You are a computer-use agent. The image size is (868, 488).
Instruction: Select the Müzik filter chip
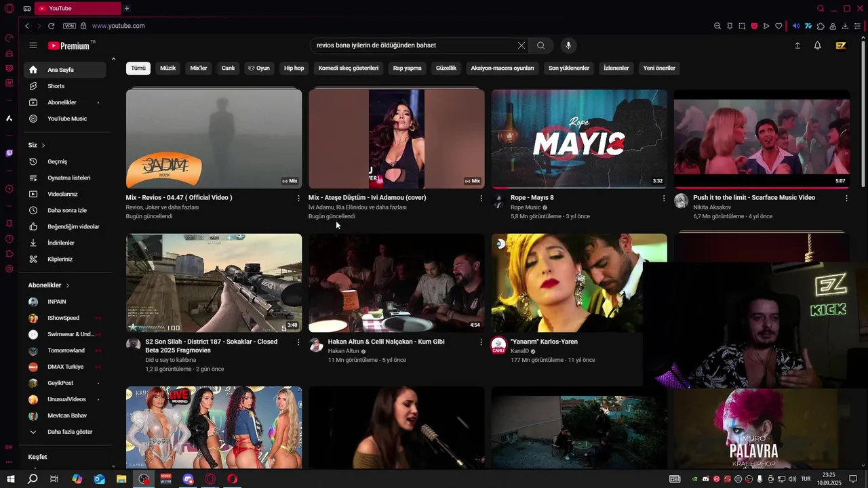click(x=167, y=68)
